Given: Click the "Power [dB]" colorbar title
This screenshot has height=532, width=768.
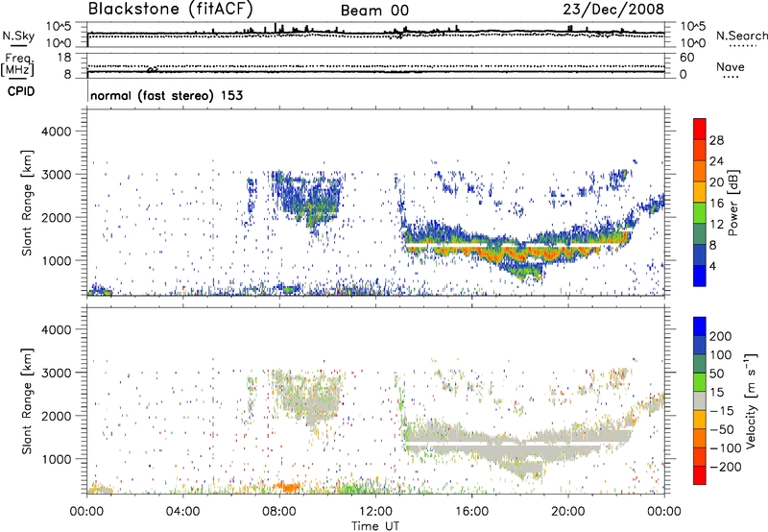Looking at the screenshot, I should tap(732, 203).
